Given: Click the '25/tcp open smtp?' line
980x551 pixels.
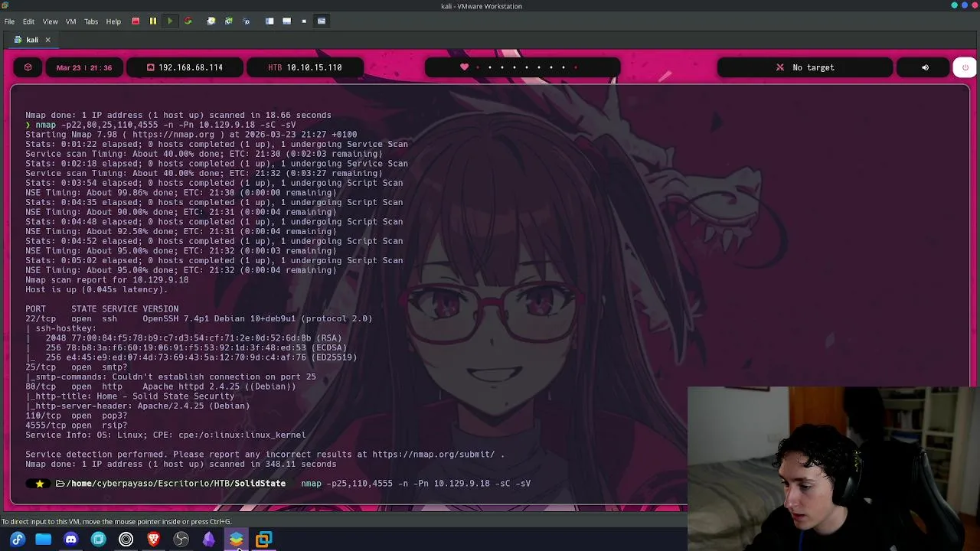Looking at the screenshot, I should [77, 367].
